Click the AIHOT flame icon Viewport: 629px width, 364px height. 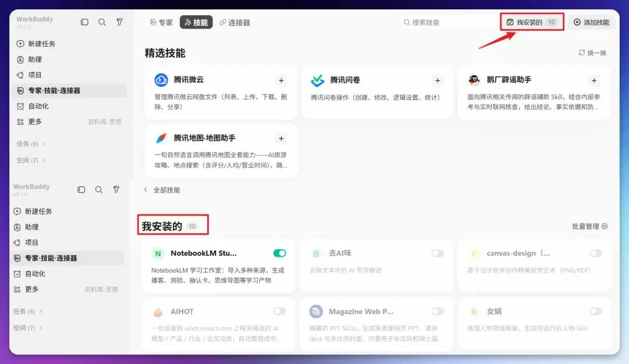tap(158, 312)
